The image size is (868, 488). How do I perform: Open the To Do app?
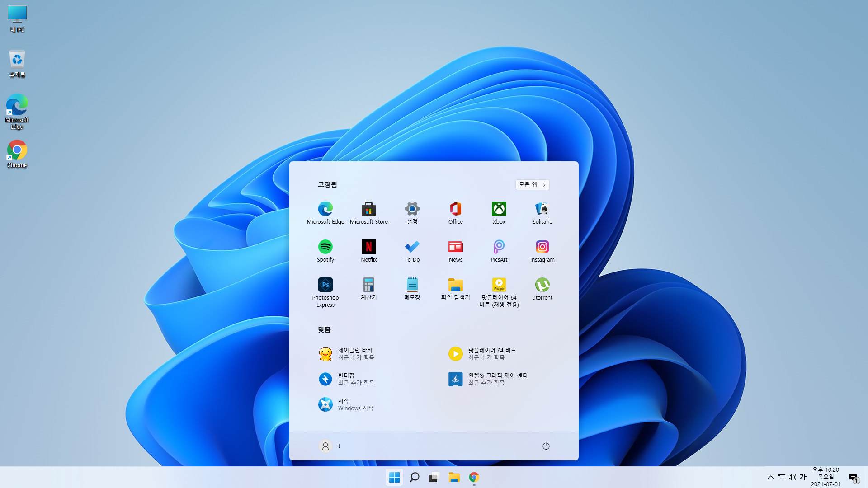click(x=412, y=251)
